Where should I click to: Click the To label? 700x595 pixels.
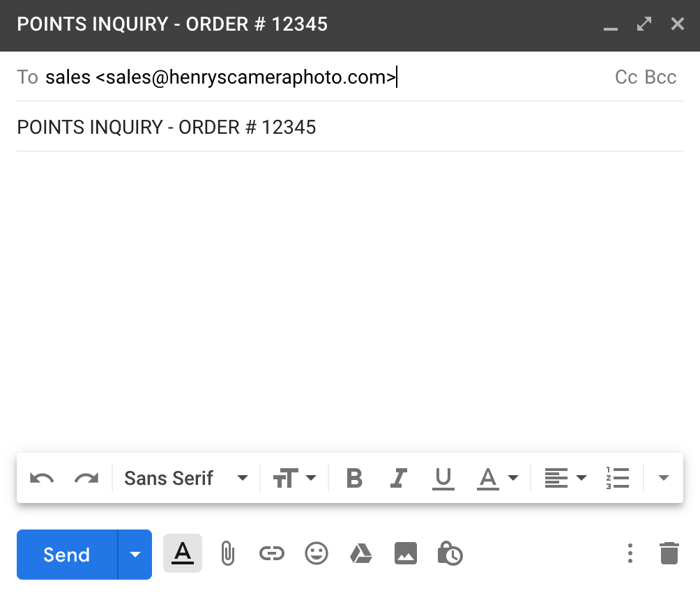[x=27, y=77]
